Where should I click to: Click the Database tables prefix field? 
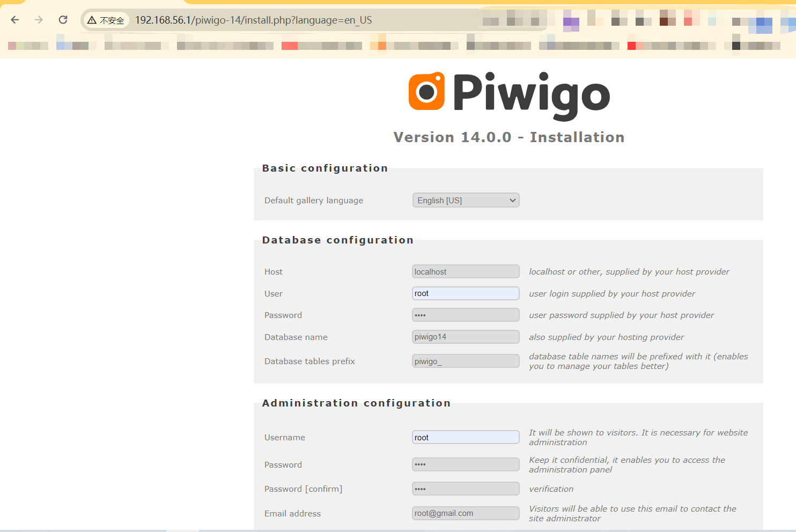click(465, 361)
